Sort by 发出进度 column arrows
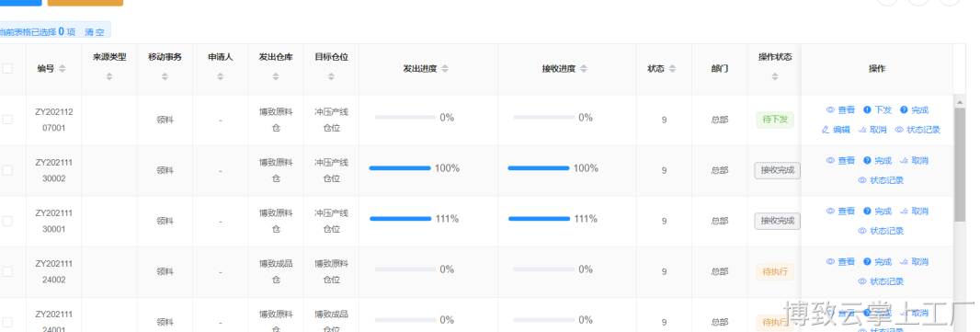980x332 pixels. tap(444, 69)
